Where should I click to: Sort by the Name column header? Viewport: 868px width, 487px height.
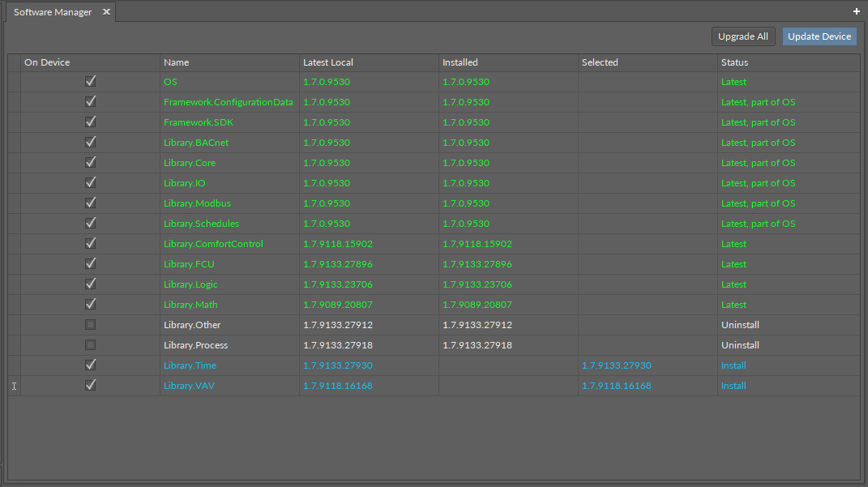tap(229, 62)
